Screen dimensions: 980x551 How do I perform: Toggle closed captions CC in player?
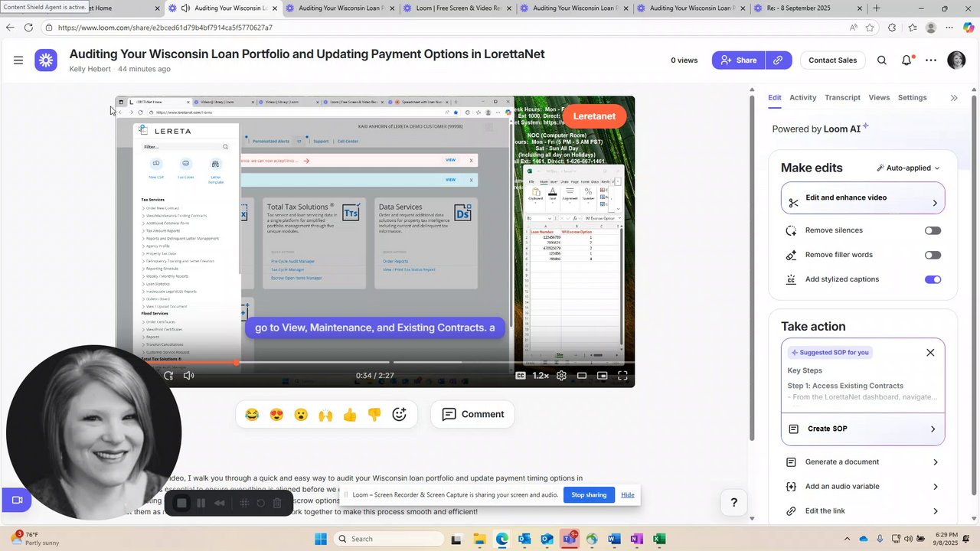click(x=521, y=376)
